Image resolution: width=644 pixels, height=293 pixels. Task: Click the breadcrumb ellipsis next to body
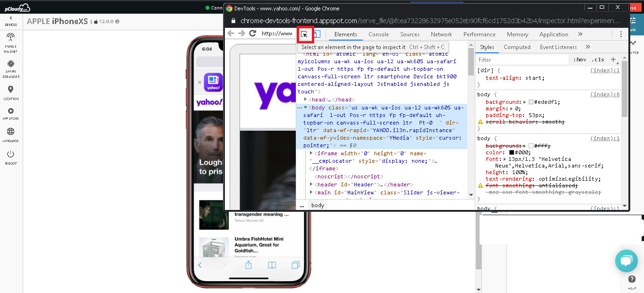[x=302, y=205]
